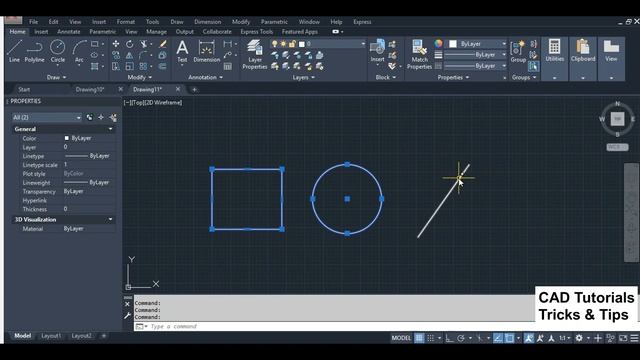Click the Insert block icon

point(378,51)
